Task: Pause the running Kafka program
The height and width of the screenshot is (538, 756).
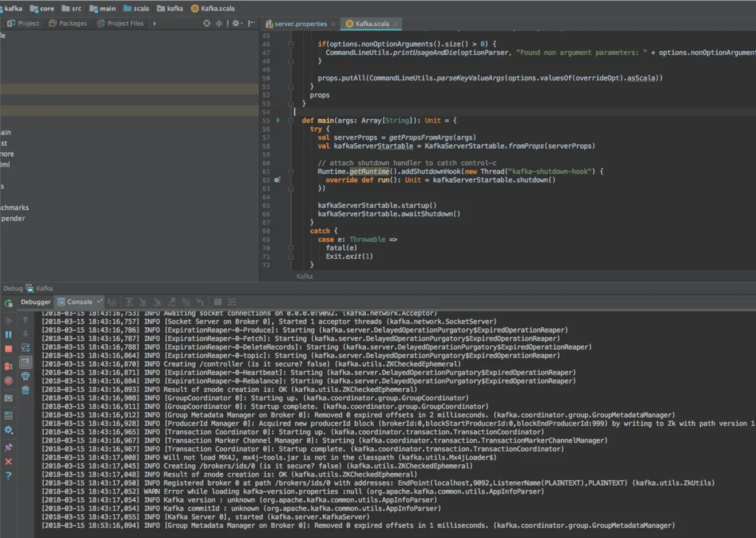Action: coord(9,334)
